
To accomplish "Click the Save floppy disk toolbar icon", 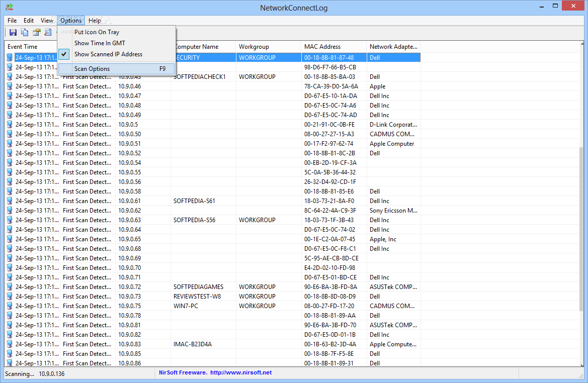I will [13, 33].
